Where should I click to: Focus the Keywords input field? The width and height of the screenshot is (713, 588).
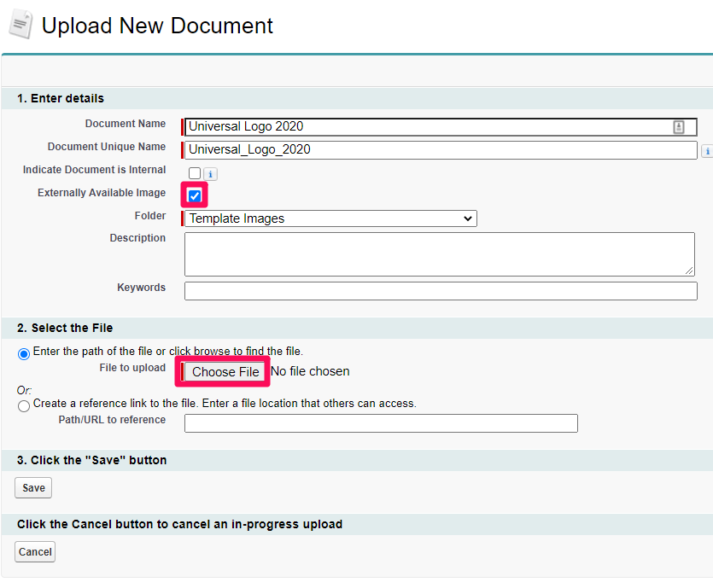coord(441,291)
